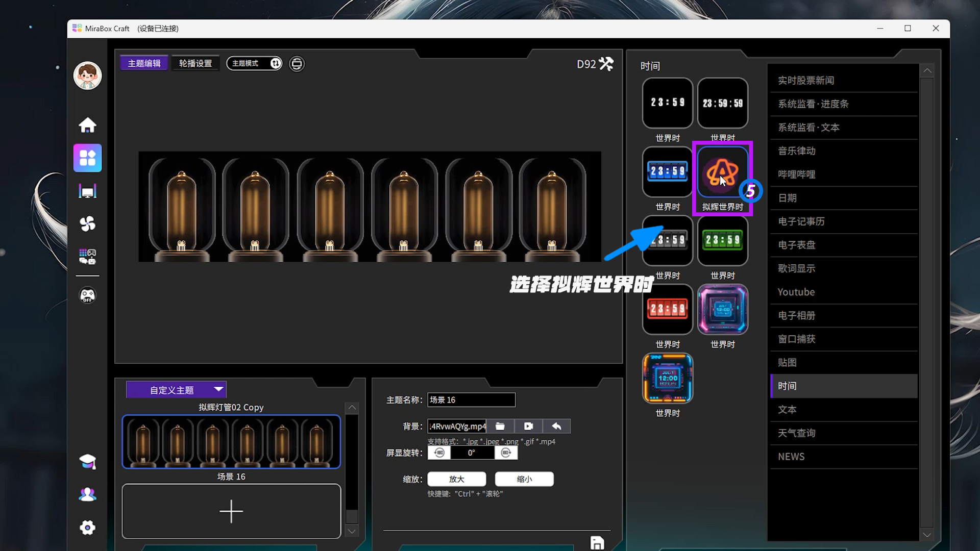The image size is (980, 551).
Task: Select the orange-blue neon world clock widget
Action: click(x=668, y=379)
